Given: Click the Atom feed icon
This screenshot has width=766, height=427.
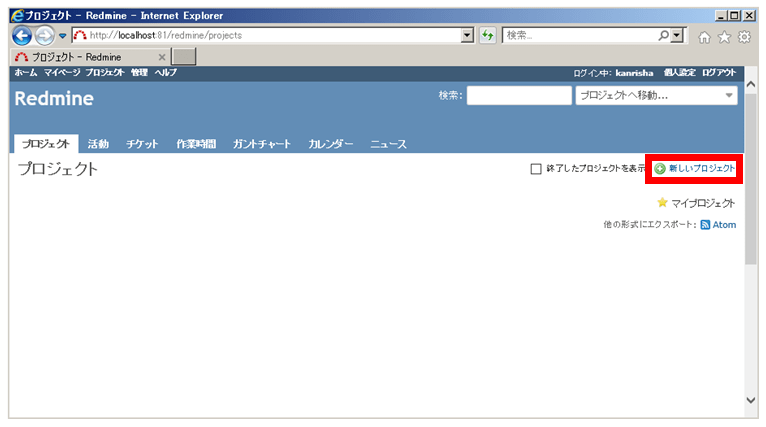Looking at the screenshot, I should 705,225.
